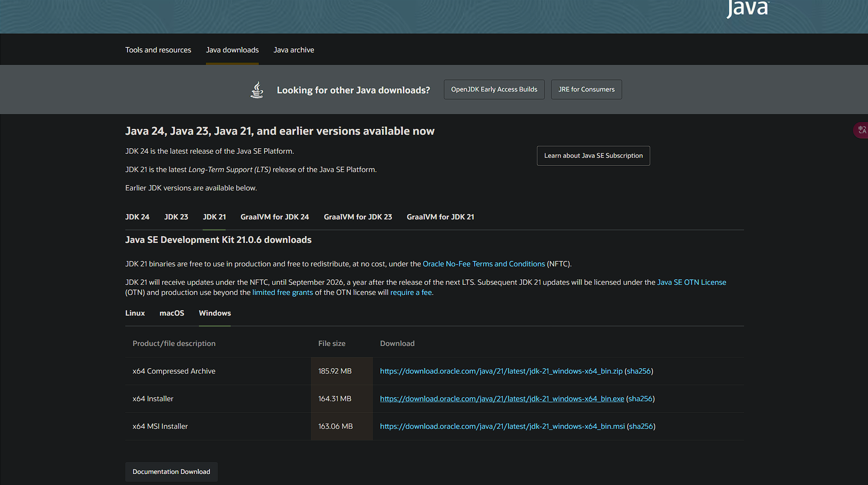868x485 pixels.
Task: Click the Java logo in the header
Action: click(x=747, y=8)
